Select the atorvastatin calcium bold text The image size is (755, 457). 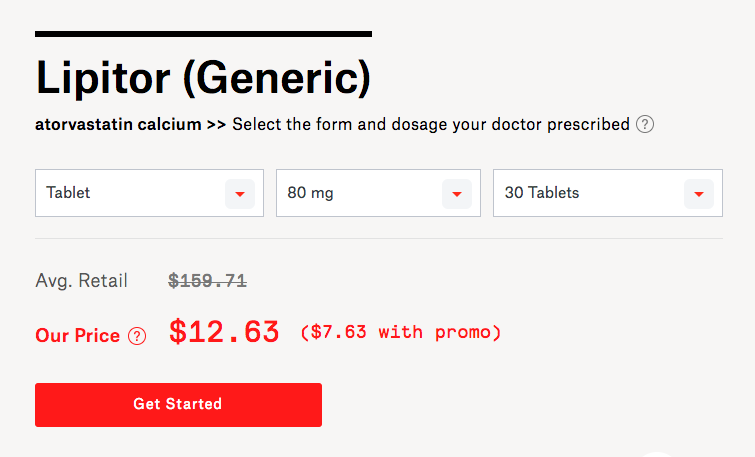point(118,124)
